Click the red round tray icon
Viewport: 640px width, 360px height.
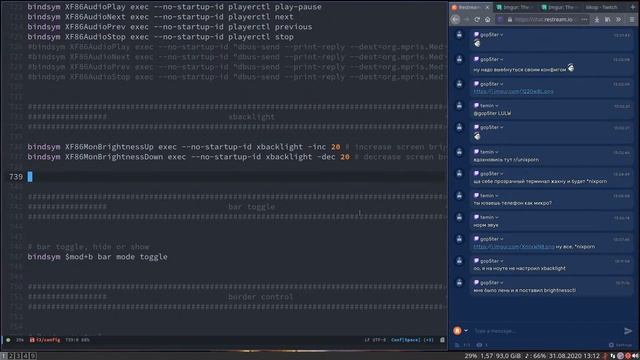[628, 356]
